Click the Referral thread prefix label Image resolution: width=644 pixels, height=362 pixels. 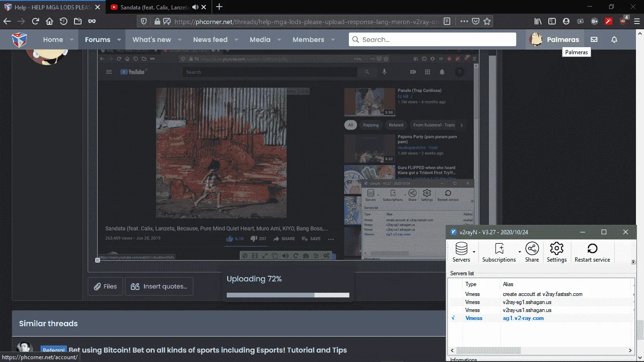pos(53,350)
